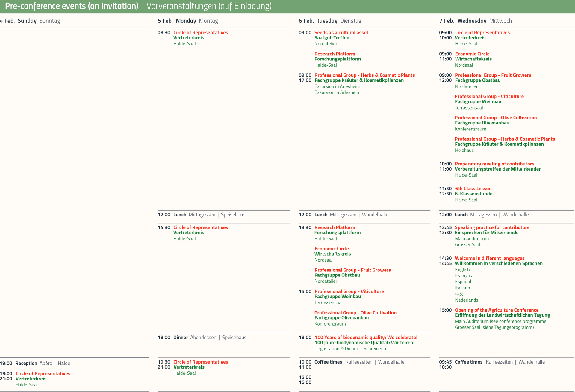Click Tuesday afternoon 'Economic Circle' entry
This screenshot has width=575, height=392.
(x=332, y=249)
